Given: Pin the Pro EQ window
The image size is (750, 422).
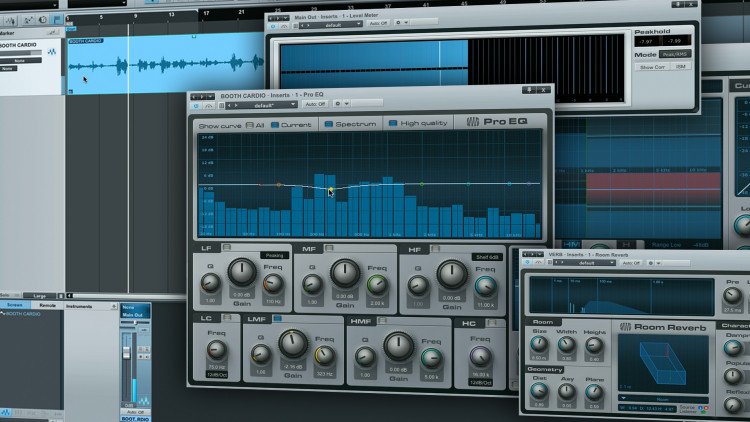Looking at the screenshot, I should (529, 90).
